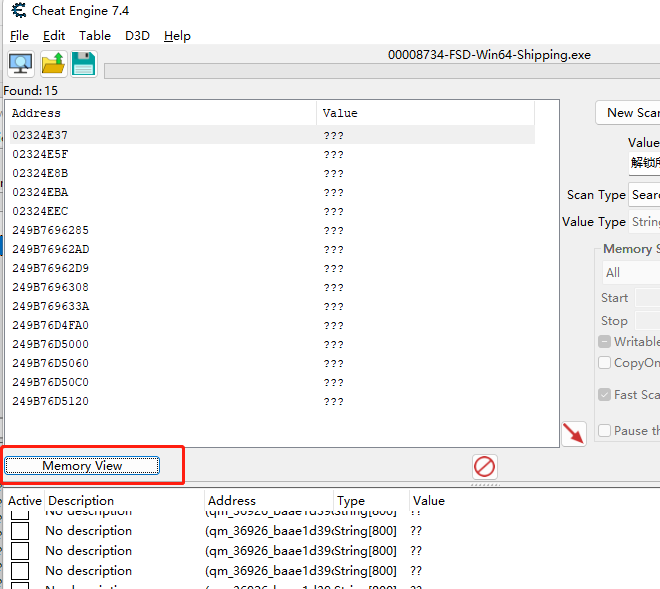This screenshot has width=660, height=589.
Task: Click the Stop address input field
Action: (x=647, y=321)
